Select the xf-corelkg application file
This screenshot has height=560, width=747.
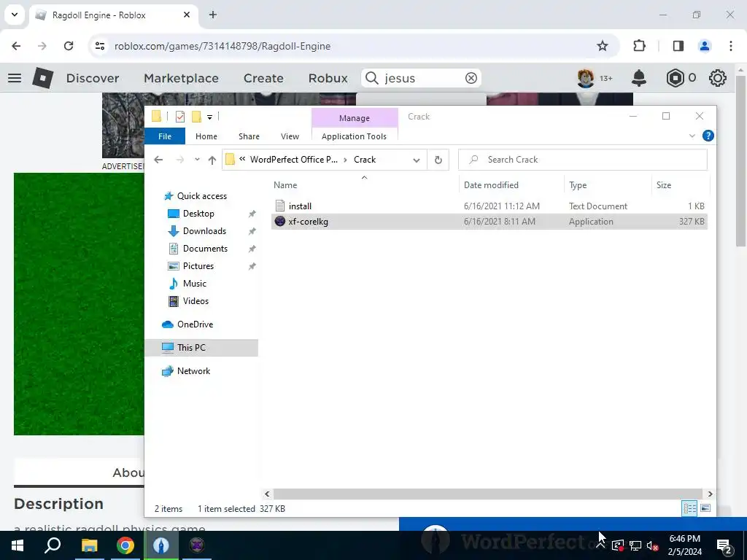pyautogui.click(x=489, y=222)
